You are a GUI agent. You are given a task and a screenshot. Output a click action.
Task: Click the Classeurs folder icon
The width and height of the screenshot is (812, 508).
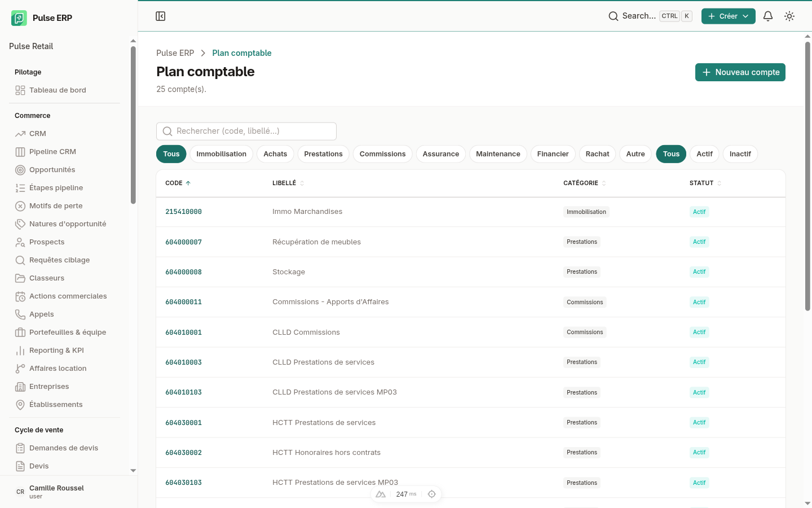point(20,278)
